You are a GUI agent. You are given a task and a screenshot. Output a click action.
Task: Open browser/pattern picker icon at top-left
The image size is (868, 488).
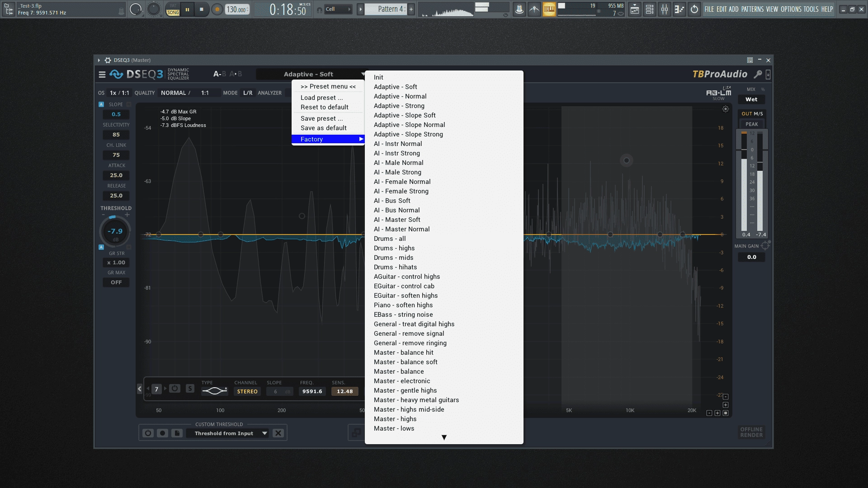(x=9, y=9)
